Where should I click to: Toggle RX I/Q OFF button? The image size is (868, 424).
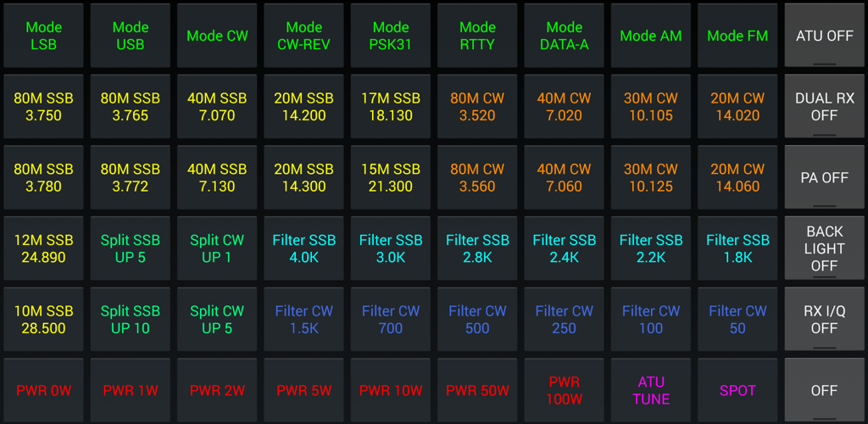point(824,319)
